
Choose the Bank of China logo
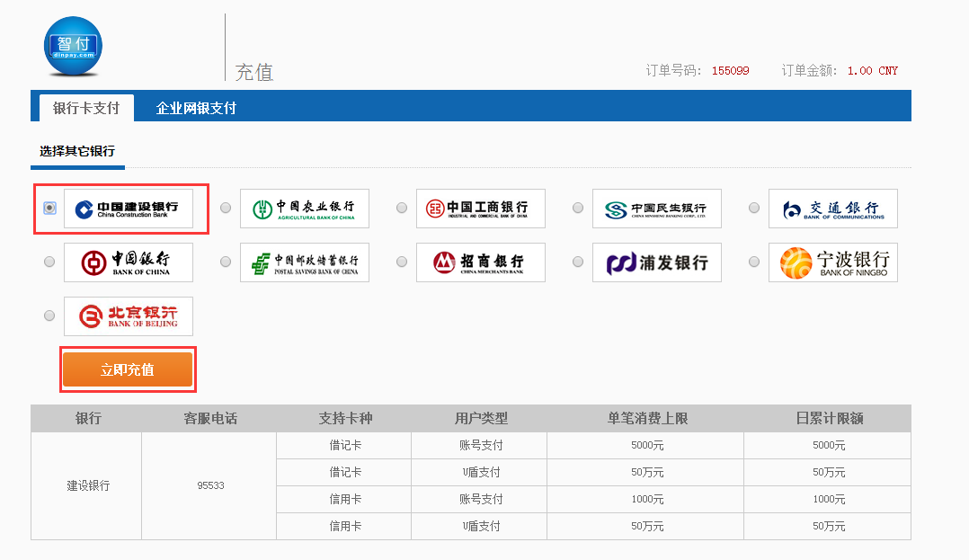coord(129,262)
